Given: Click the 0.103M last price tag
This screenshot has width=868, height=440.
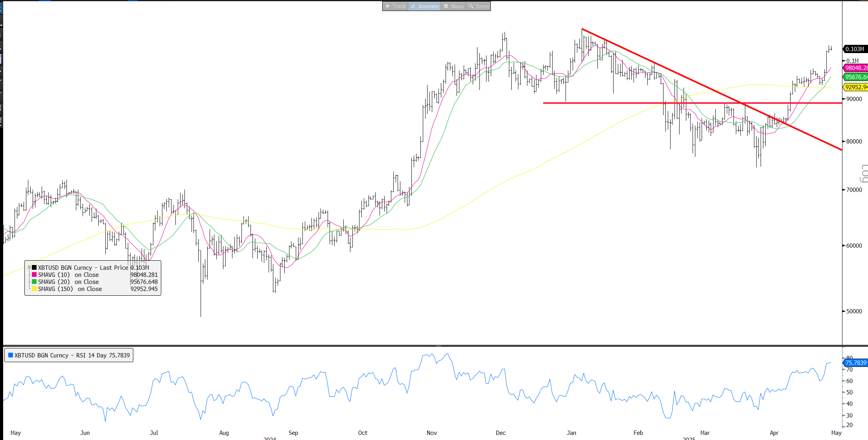Looking at the screenshot, I should click(x=855, y=49).
